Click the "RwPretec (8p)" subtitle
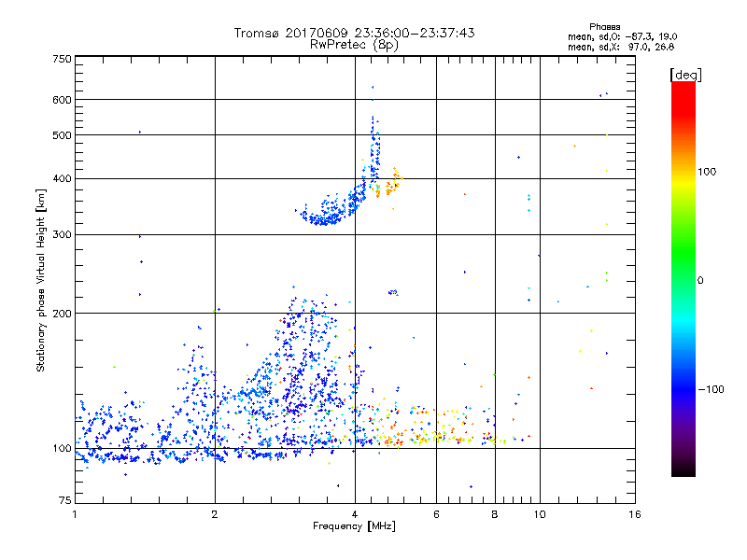 (x=354, y=45)
